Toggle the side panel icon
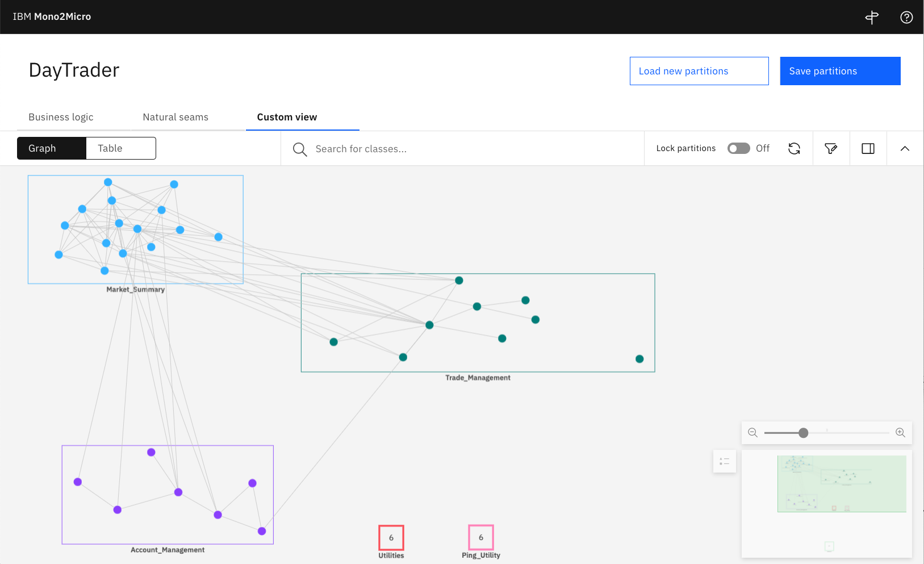924x564 pixels. pos(868,148)
